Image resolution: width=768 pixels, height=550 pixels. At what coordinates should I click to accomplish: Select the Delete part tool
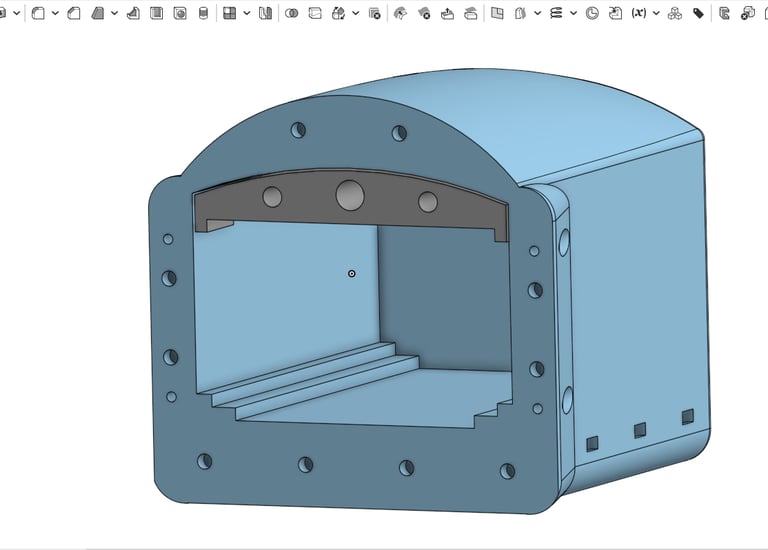click(375, 13)
